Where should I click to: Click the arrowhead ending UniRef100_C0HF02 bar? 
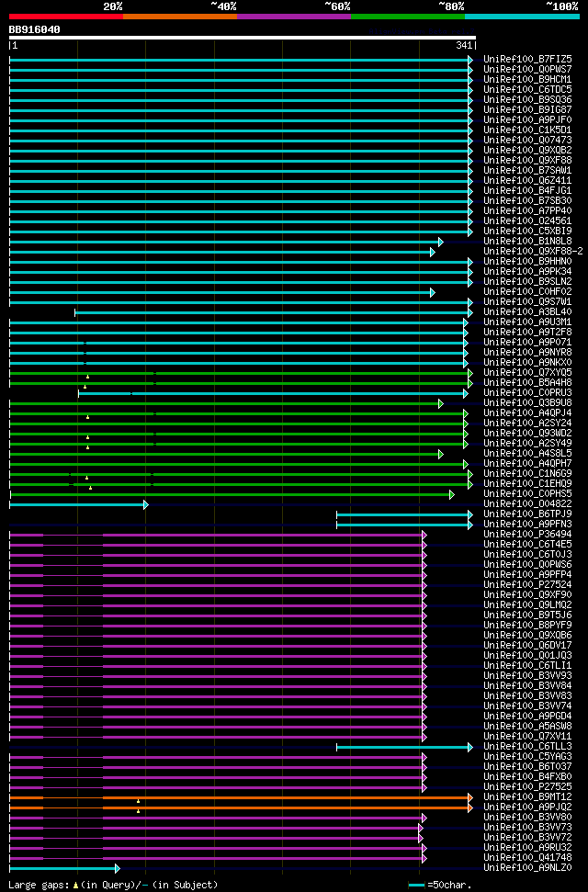(x=433, y=292)
